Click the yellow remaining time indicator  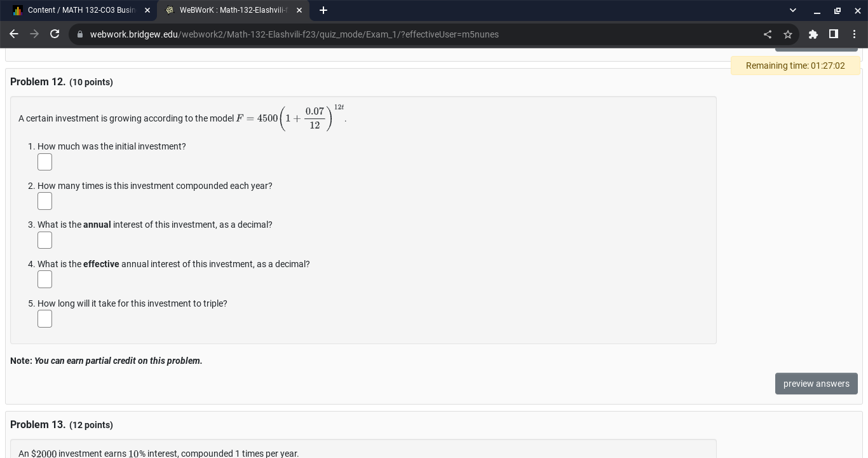[795, 66]
